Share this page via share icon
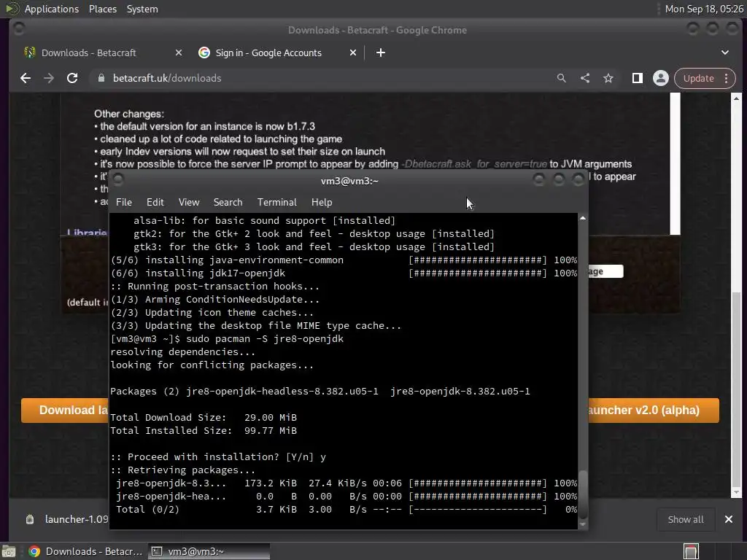Viewport: 747px width, 560px height. [x=585, y=78]
